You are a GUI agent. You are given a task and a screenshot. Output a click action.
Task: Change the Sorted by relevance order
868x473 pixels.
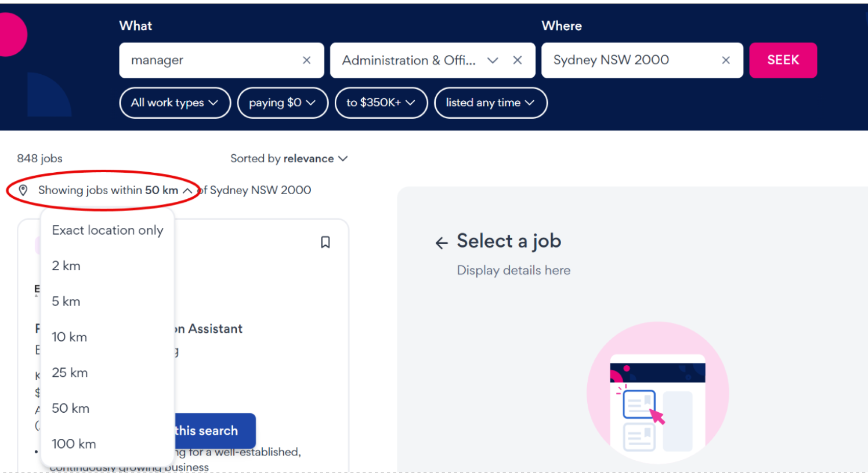(x=289, y=159)
